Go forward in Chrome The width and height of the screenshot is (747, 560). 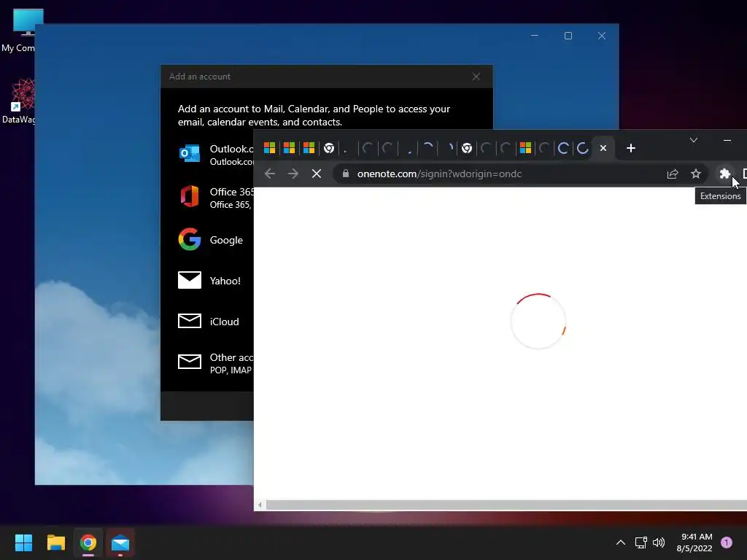[x=293, y=174]
